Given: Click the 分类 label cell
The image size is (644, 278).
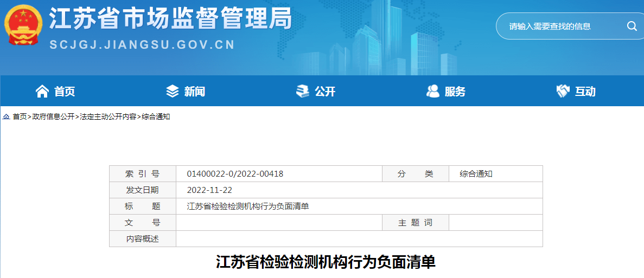Looking at the screenshot, I should (x=415, y=174).
